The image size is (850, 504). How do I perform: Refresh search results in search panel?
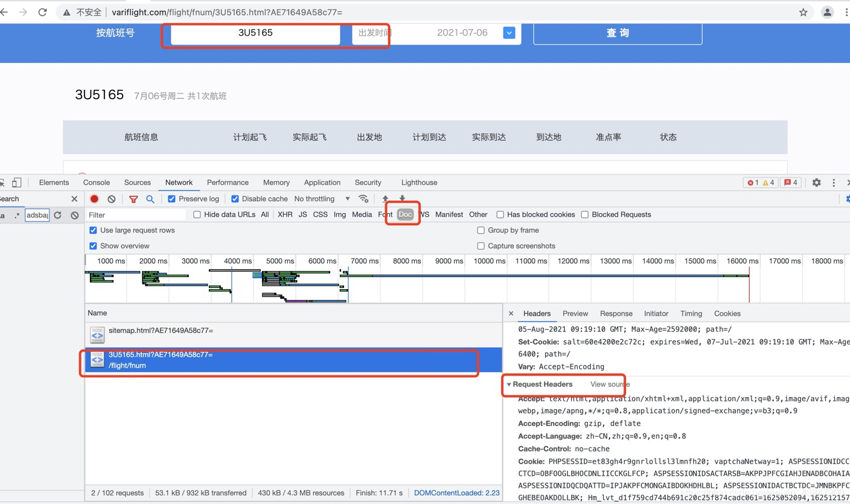tap(57, 215)
